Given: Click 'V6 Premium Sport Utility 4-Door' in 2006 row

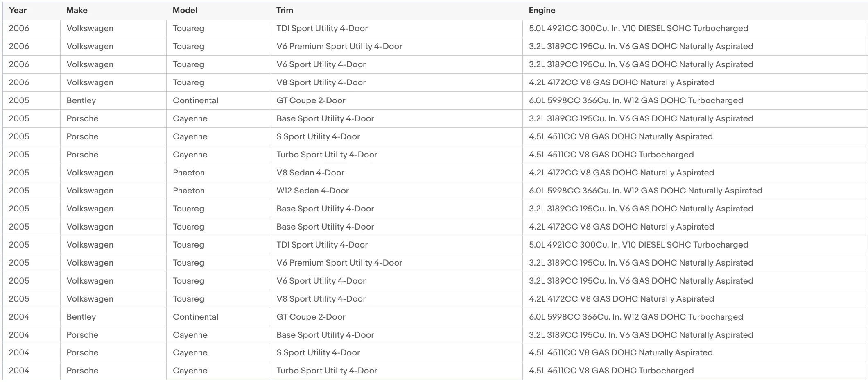Looking at the screenshot, I should point(339,46).
